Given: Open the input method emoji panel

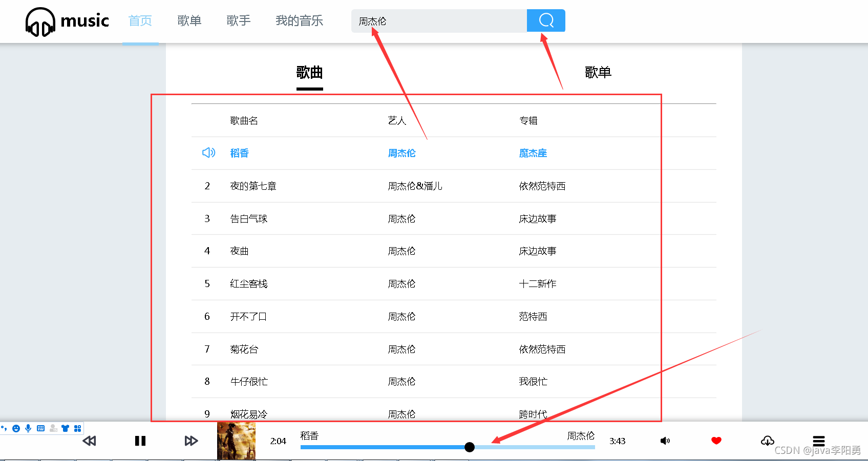Looking at the screenshot, I should point(16,428).
